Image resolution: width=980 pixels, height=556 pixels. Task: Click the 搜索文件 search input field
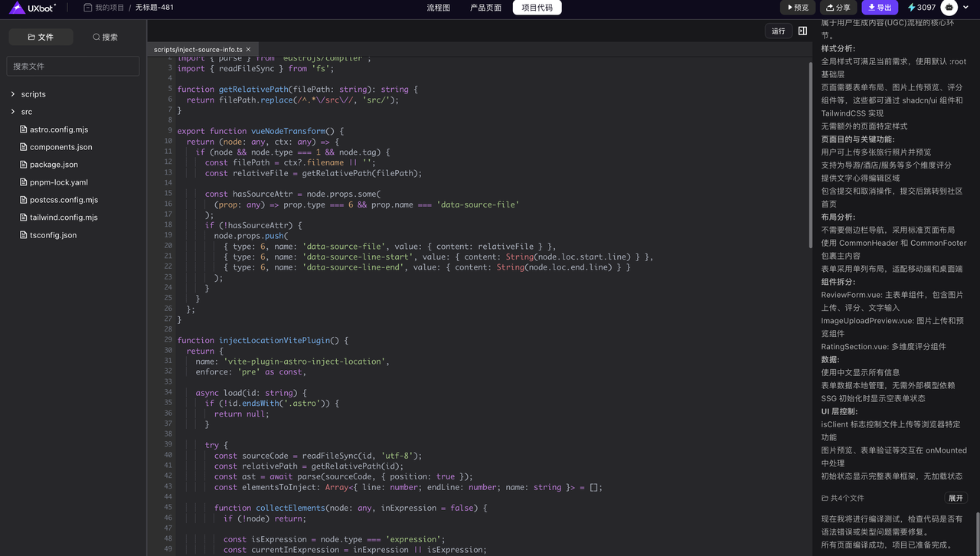point(73,67)
